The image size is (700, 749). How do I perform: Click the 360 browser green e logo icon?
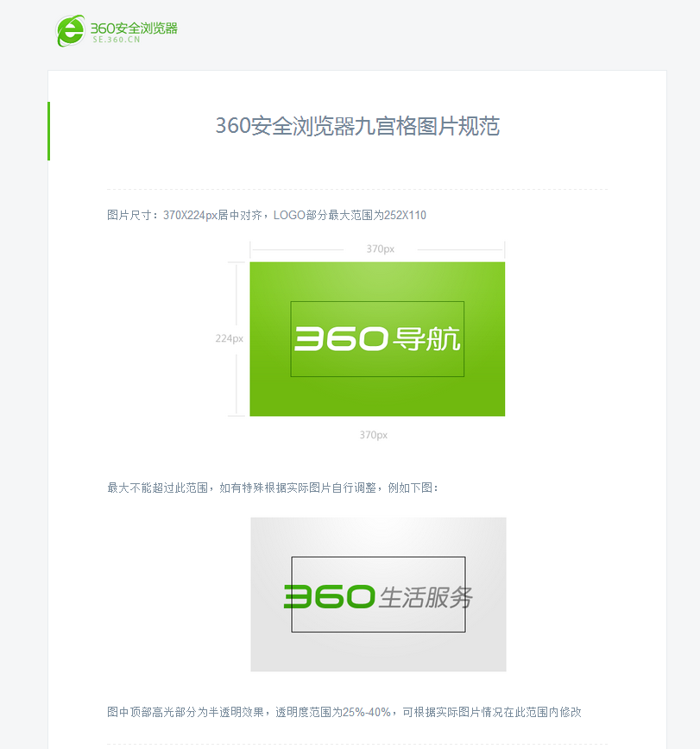tap(71, 30)
